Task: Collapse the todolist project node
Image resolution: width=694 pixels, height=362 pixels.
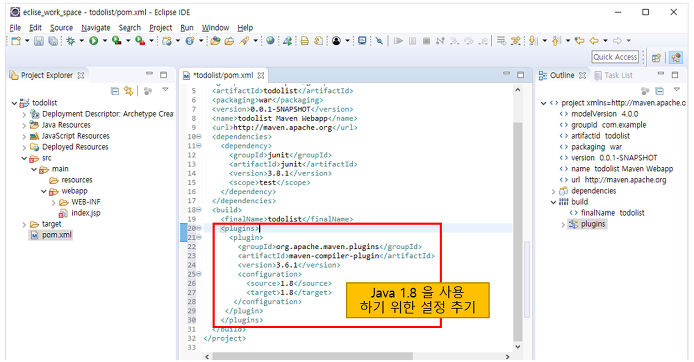Action: coord(15,103)
